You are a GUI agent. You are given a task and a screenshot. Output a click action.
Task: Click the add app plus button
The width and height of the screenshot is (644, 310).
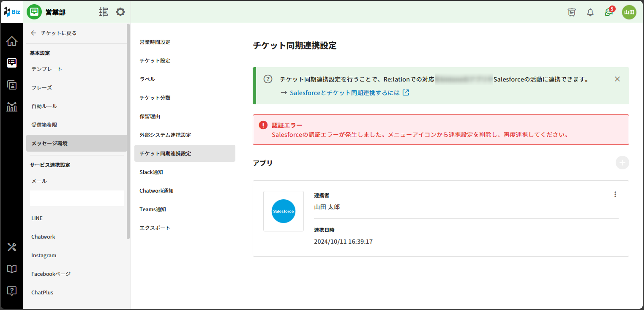622,163
